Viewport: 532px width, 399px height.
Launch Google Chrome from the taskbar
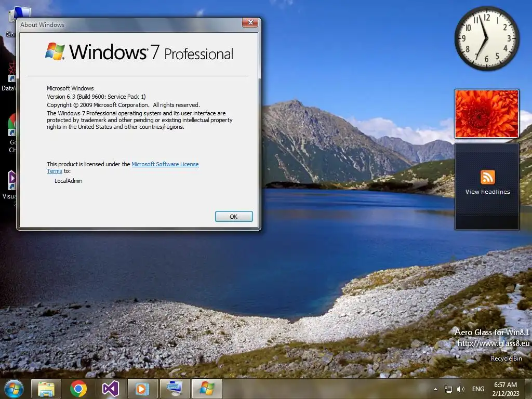tap(78, 389)
